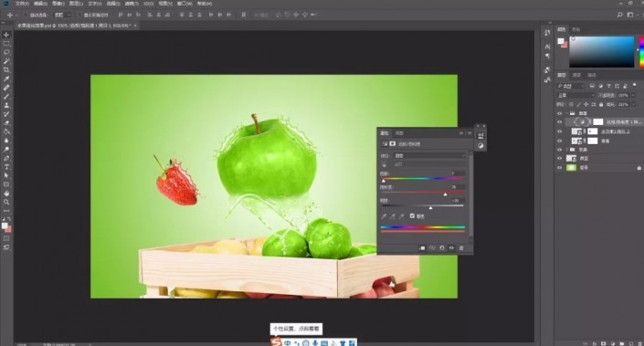The image size is (644, 346).
Task: Switch to the Channels (通道) tab
Action: pyautogui.click(x=576, y=75)
